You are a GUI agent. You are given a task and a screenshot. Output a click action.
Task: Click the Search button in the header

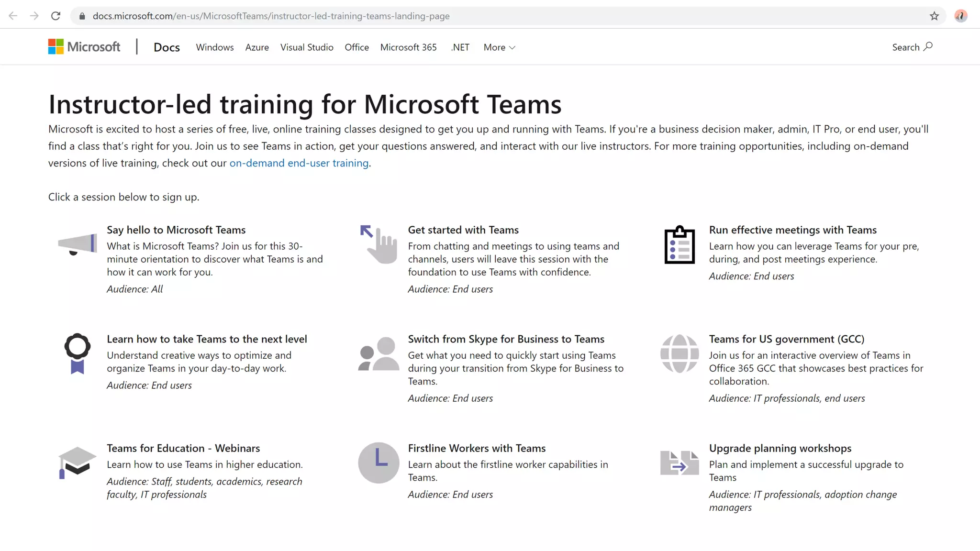[x=912, y=47]
